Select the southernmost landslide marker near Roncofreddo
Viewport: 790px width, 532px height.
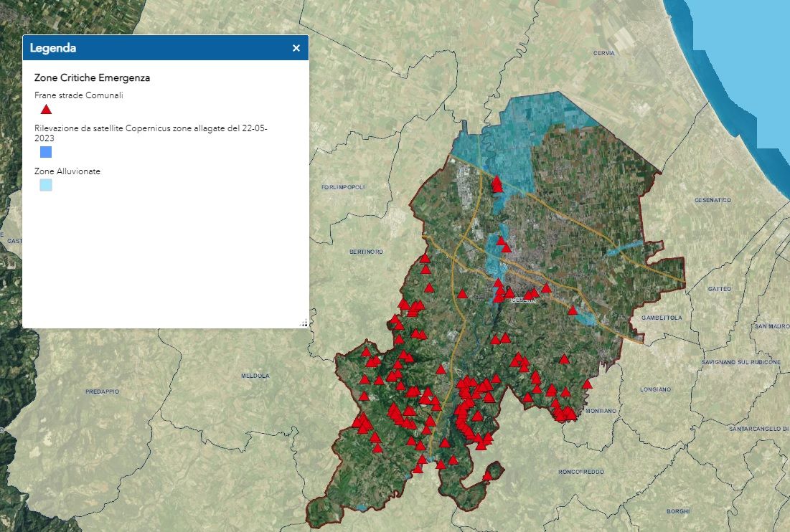(x=487, y=475)
